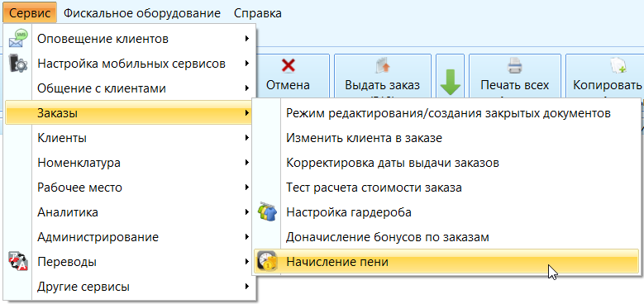Click the clothes hanger wardrobe icon
644x304 pixels.
[x=267, y=212]
